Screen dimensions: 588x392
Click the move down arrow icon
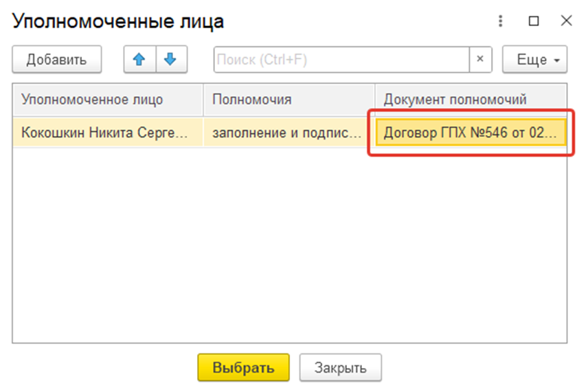point(171,59)
